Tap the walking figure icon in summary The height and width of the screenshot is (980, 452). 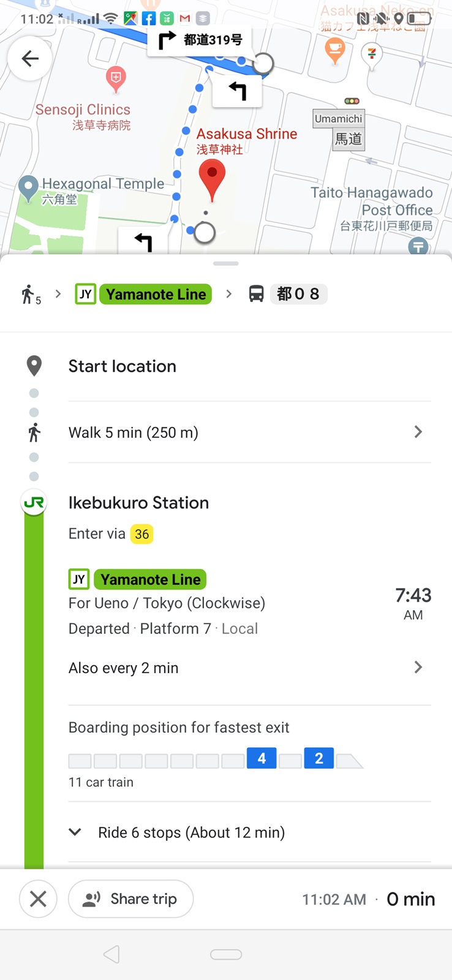coord(28,295)
